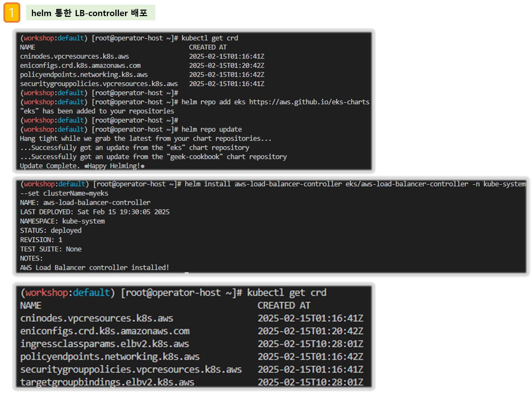Viewport: 532px width, 393px height.
Task: Select 'securitygrouppolicies.vpcresources.k8s.aws' in the bottom terminal
Action: click(131, 369)
